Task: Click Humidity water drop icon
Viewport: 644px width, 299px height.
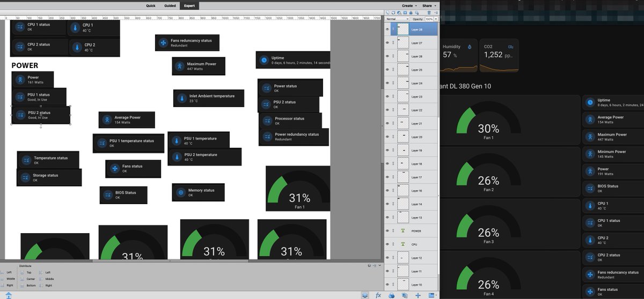Action: tap(470, 47)
